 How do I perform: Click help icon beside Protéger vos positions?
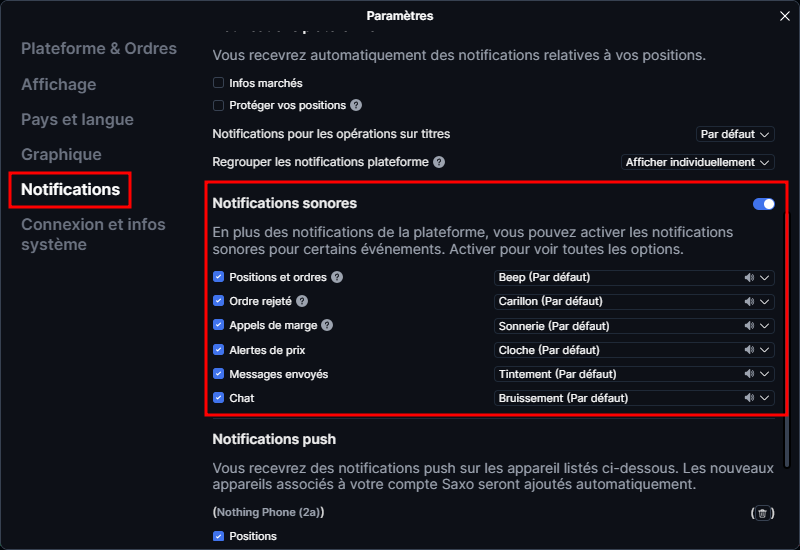tap(356, 105)
